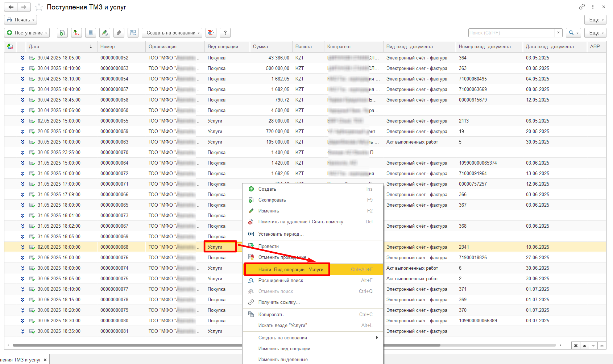613x364 pixels.
Task: Click the status icon column header
Action: [10, 46]
